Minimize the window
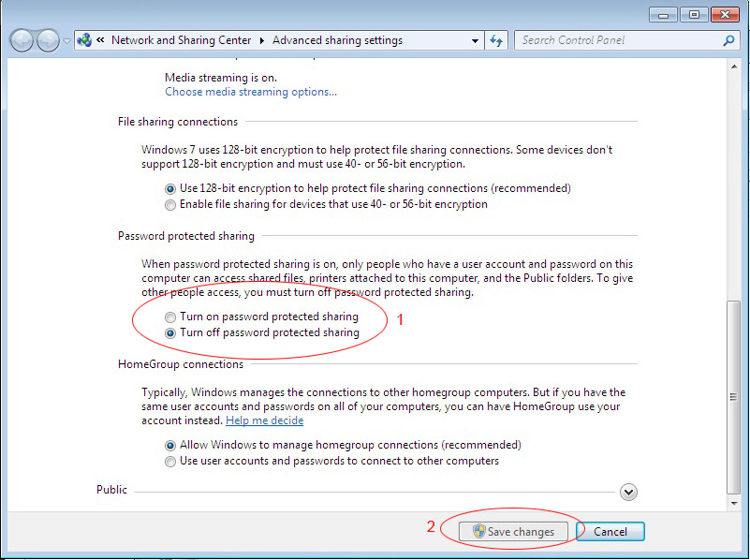Screen dimensions: 750x560 pyautogui.click(x=663, y=15)
